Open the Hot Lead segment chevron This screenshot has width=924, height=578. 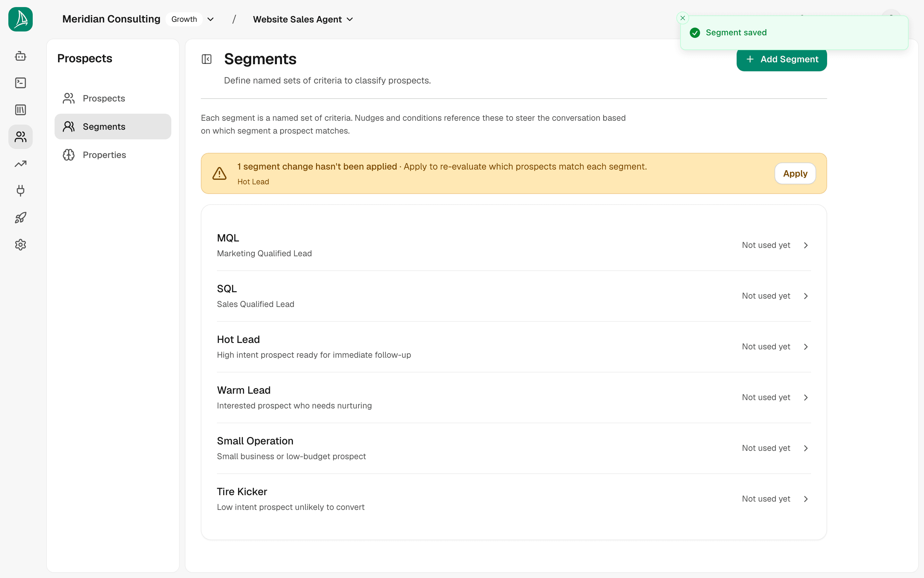click(x=806, y=347)
